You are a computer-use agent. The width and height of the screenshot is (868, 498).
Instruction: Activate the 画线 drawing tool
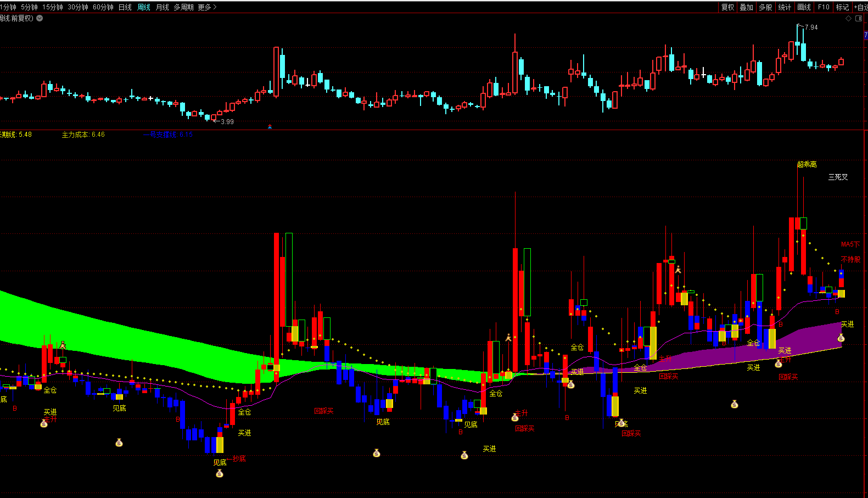pyautogui.click(x=804, y=7)
